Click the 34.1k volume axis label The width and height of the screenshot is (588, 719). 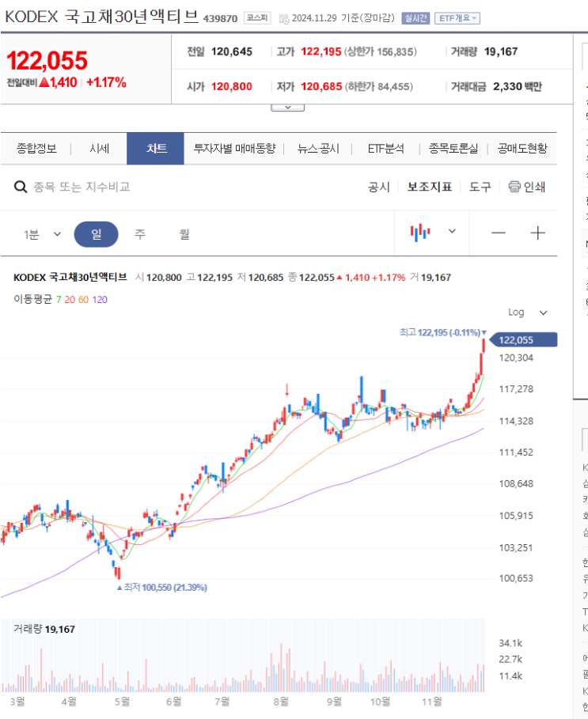[x=510, y=643]
